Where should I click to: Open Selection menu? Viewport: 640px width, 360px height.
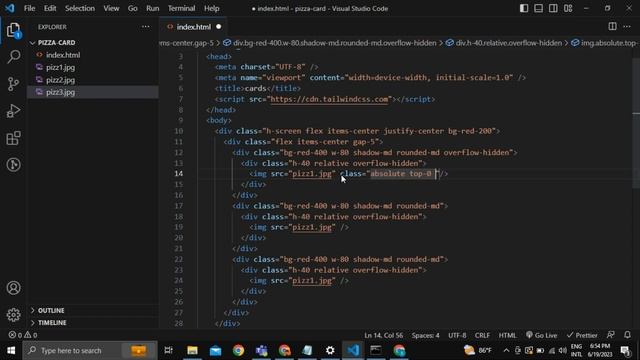coord(80,8)
